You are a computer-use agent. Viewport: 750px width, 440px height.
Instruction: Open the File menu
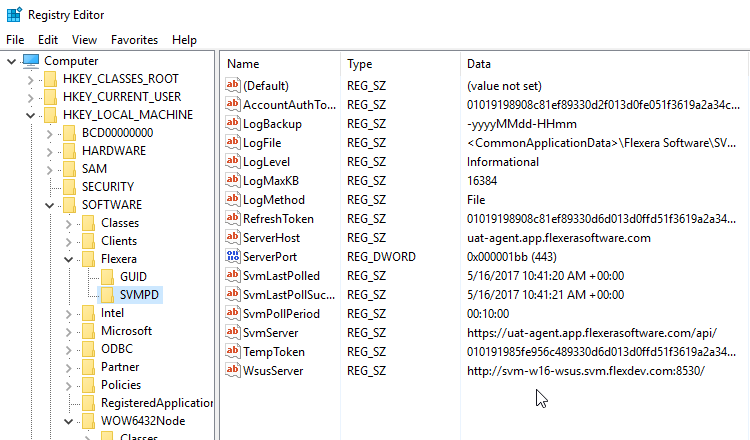(15, 40)
